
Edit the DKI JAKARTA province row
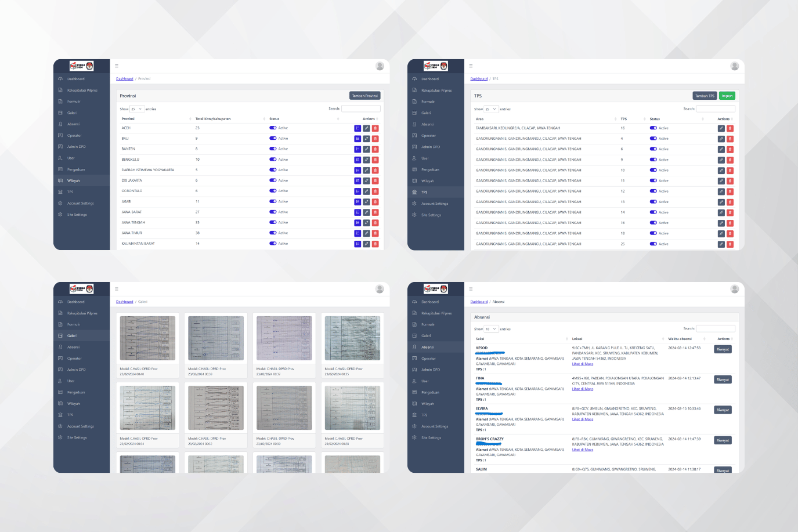coord(366,180)
